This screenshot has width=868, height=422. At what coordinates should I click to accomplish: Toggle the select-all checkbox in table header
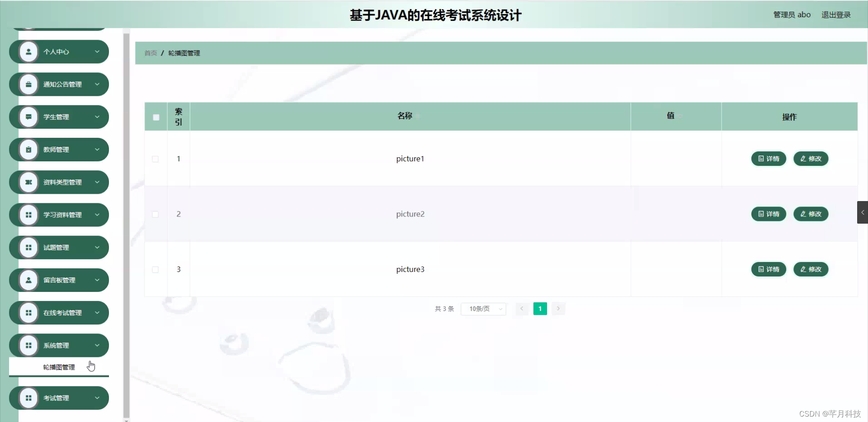(156, 117)
